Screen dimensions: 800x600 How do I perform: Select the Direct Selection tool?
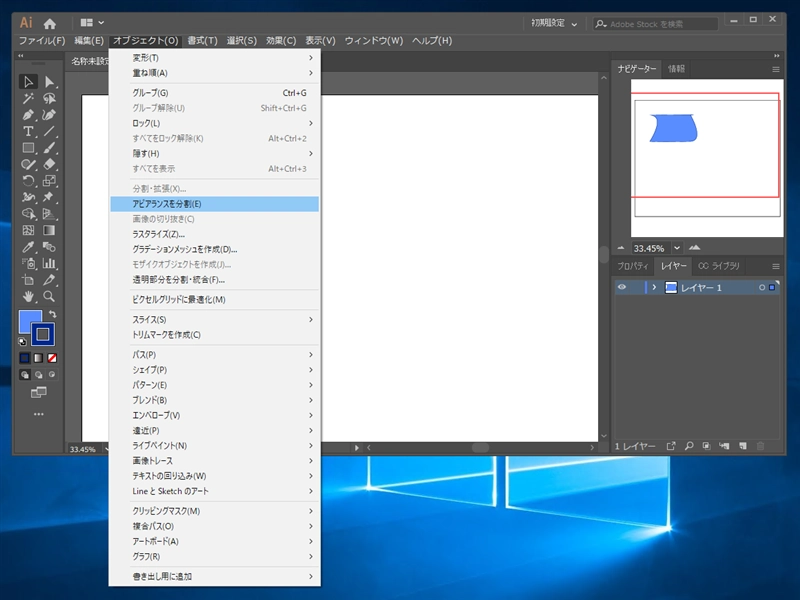tap(49, 82)
